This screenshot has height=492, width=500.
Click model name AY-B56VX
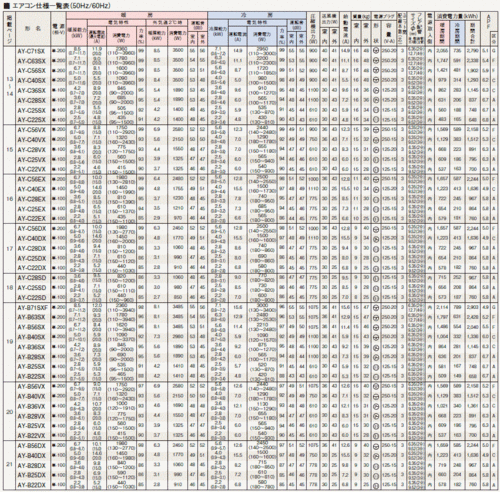[32, 387]
